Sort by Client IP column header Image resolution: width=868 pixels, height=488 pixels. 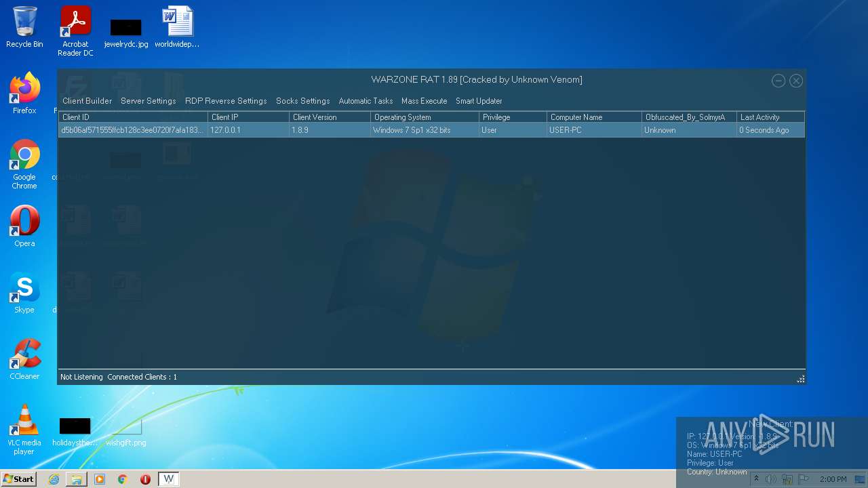[x=248, y=117]
